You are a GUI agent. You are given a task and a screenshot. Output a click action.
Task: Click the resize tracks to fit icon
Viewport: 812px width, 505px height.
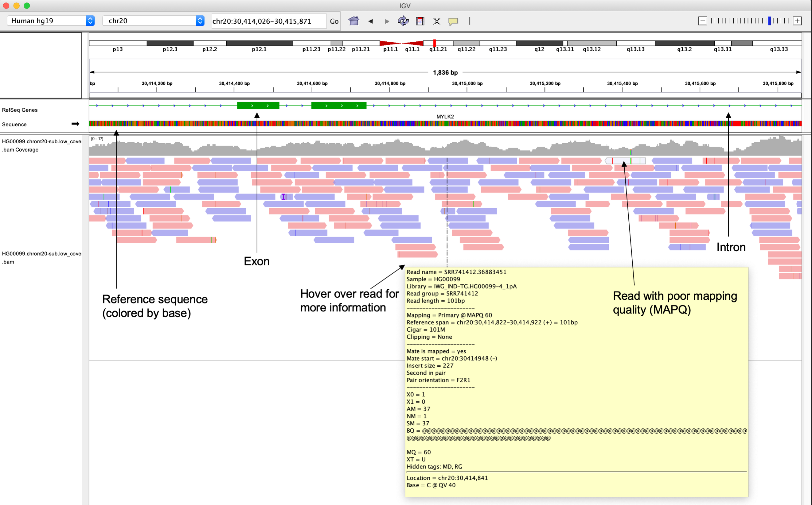point(437,21)
